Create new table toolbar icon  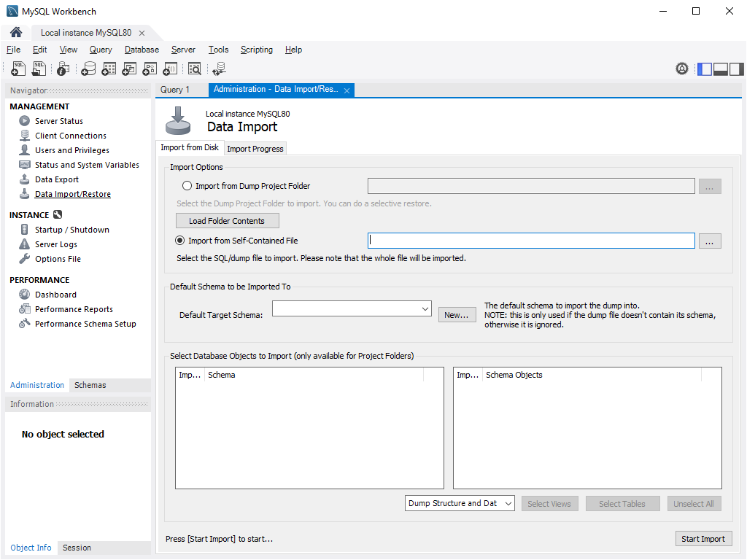click(109, 69)
